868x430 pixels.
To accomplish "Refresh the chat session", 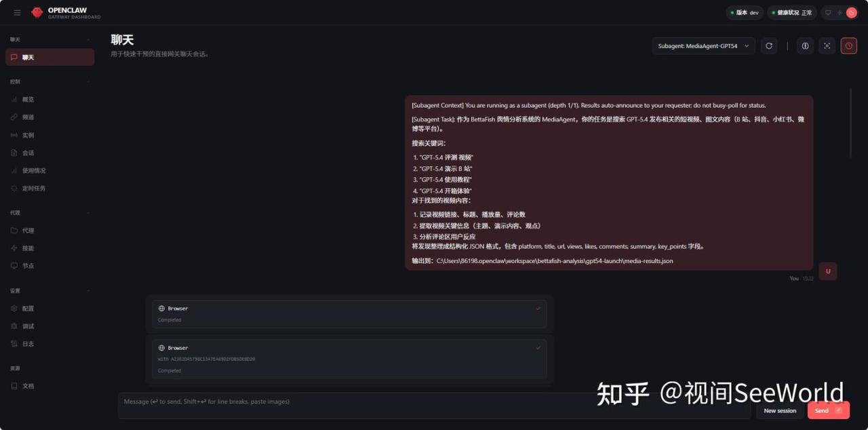I will (768, 46).
